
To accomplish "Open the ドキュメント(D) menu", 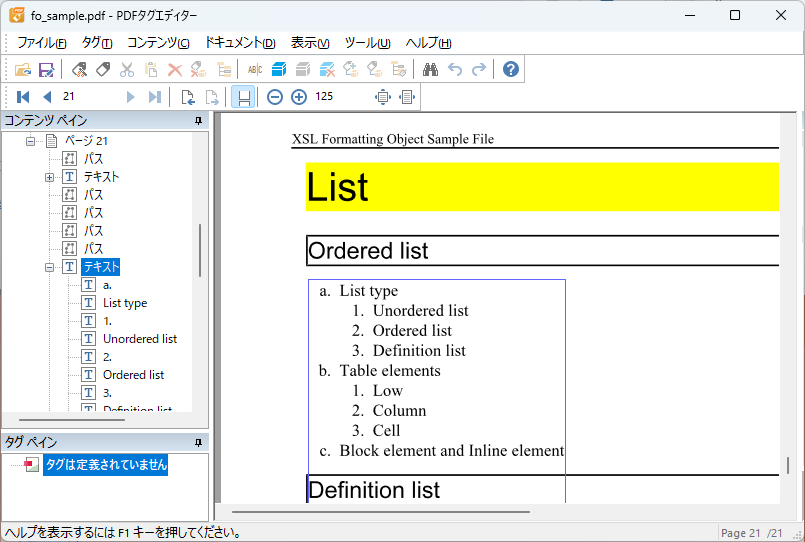I will pyautogui.click(x=240, y=43).
